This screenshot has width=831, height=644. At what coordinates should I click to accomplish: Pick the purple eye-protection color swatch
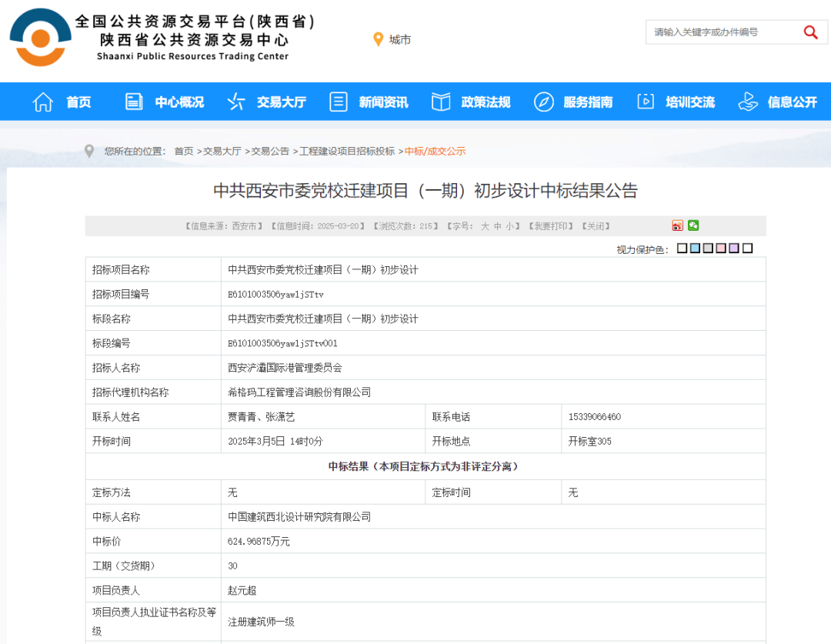coord(734,248)
